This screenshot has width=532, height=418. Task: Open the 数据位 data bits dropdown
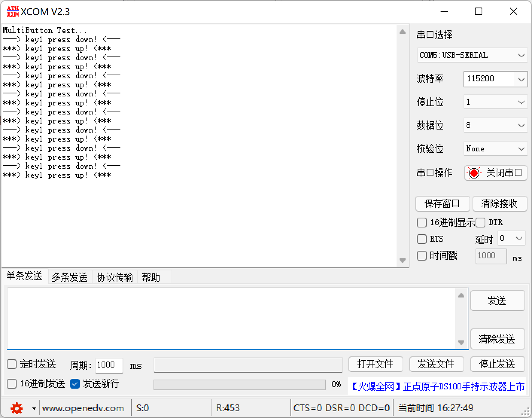pos(496,125)
